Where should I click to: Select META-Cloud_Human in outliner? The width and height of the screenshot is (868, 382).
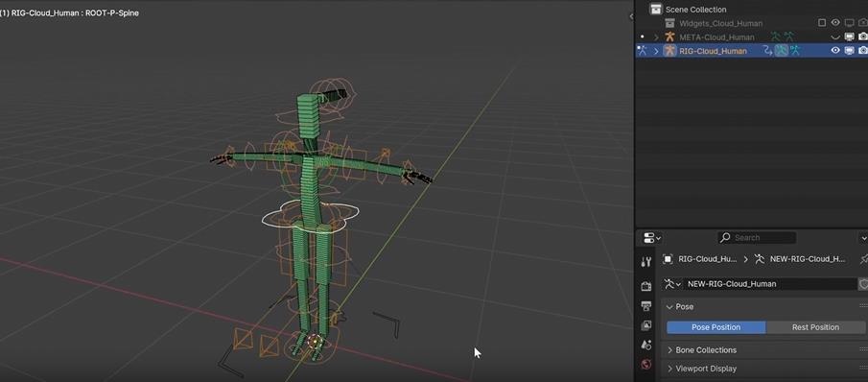click(716, 37)
